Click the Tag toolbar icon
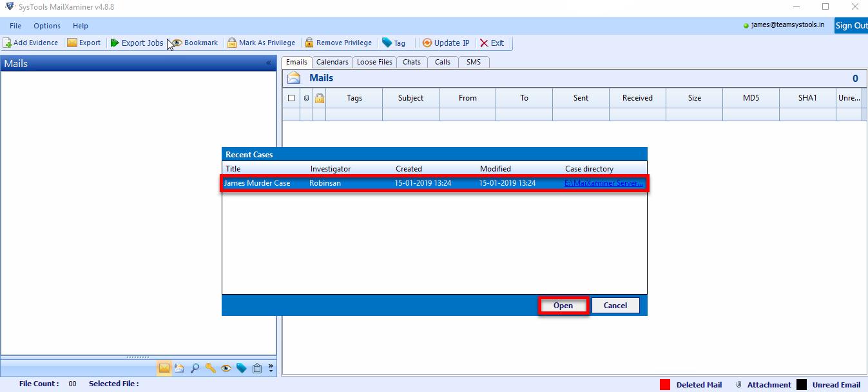The height and width of the screenshot is (392, 868). tap(387, 43)
